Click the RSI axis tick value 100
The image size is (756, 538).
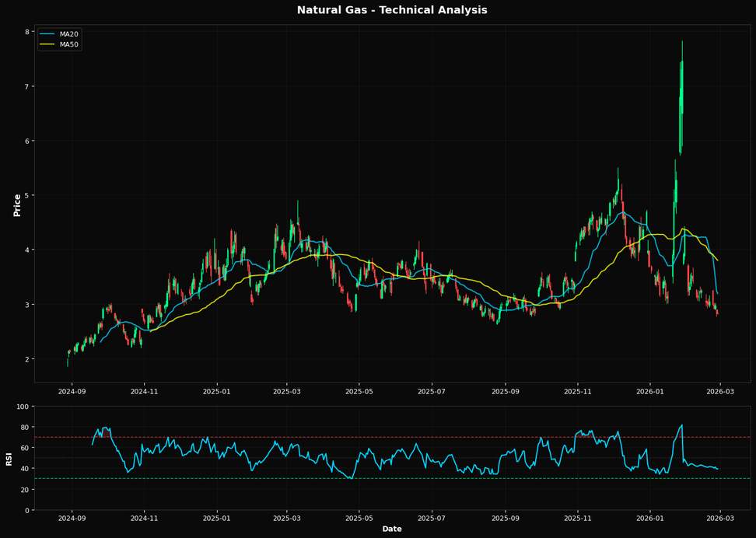23,407
